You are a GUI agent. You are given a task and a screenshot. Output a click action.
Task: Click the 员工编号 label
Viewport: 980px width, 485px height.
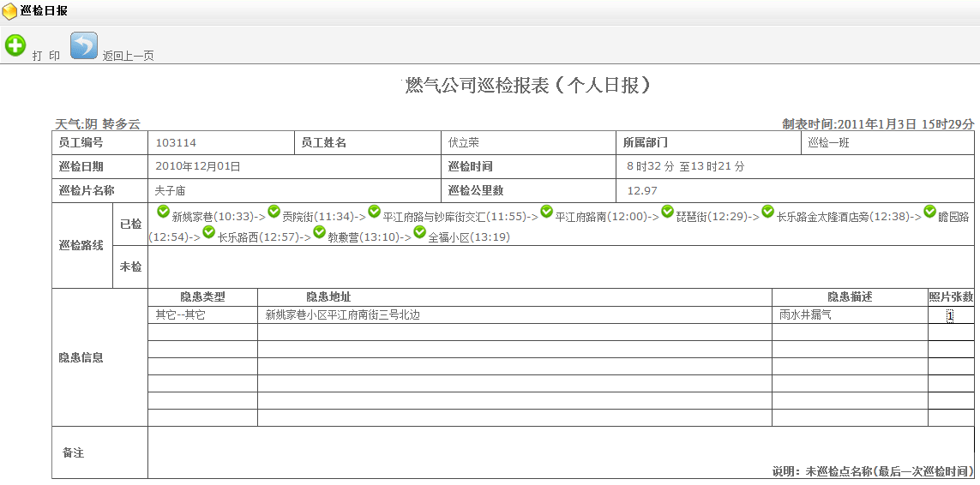click(81, 142)
